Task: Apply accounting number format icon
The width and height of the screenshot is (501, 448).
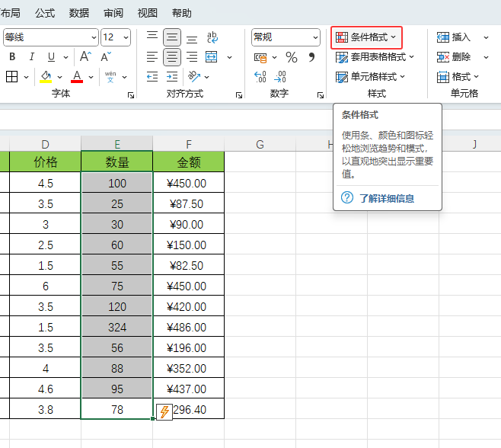Action: (260, 58)
